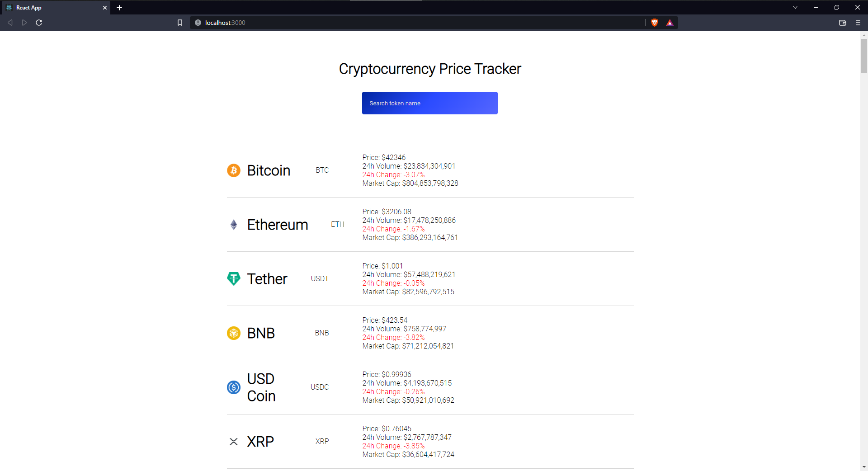
Task: Click the Ethereum diamond icon
Action: tap(233, 225)
